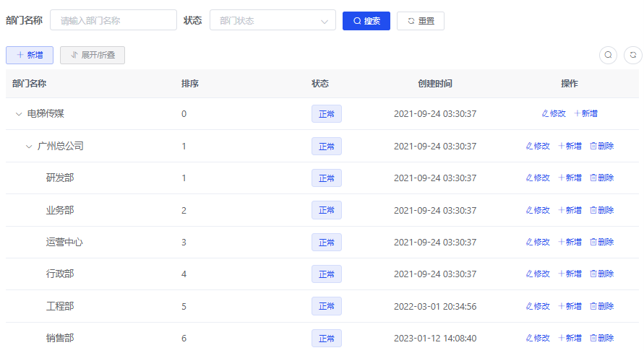644x353 pixels.
Task: Click 新增 plus icon for 业务部 row
Action: (x=562, y=210)
